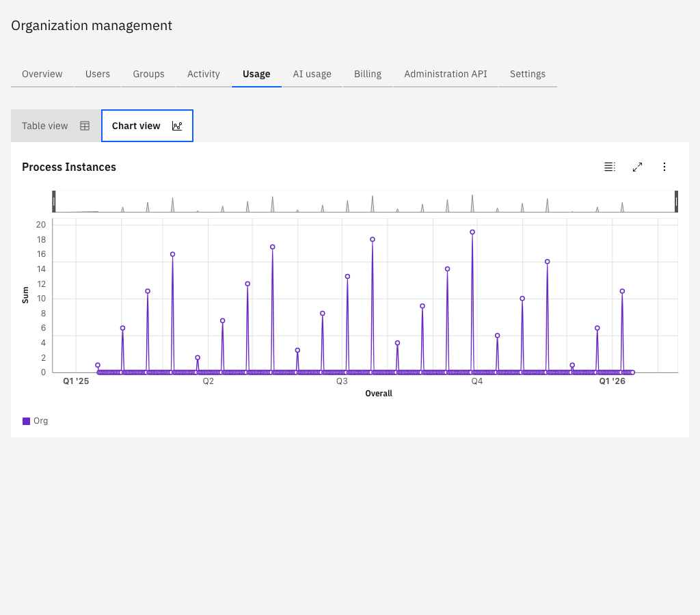Open the Overview tab

[x=42, y=74]
